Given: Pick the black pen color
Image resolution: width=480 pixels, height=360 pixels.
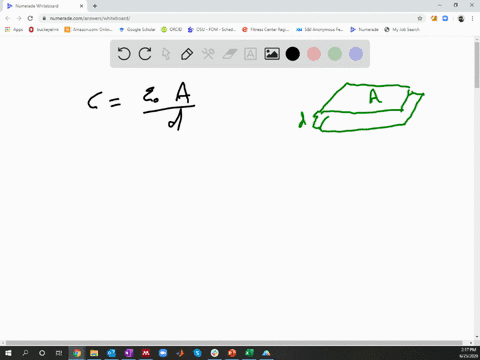Looking at the screenshot, I should [293, 54].
